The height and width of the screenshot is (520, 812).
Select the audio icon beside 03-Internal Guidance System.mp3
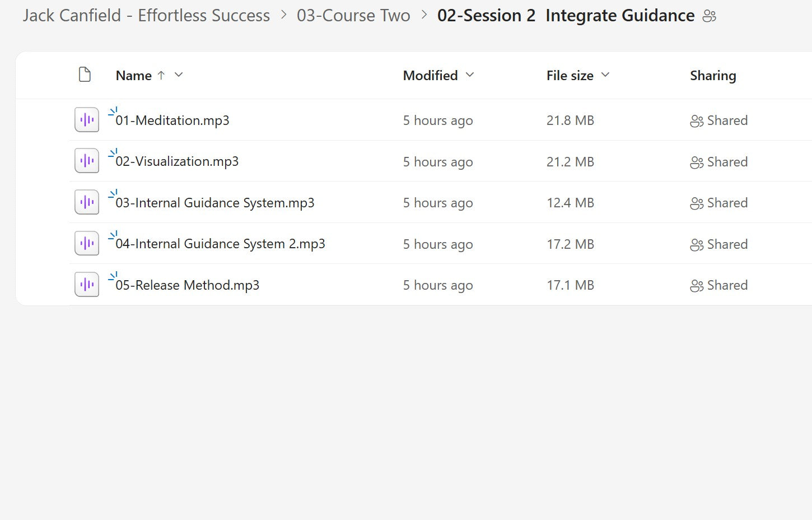coord(86,202)
